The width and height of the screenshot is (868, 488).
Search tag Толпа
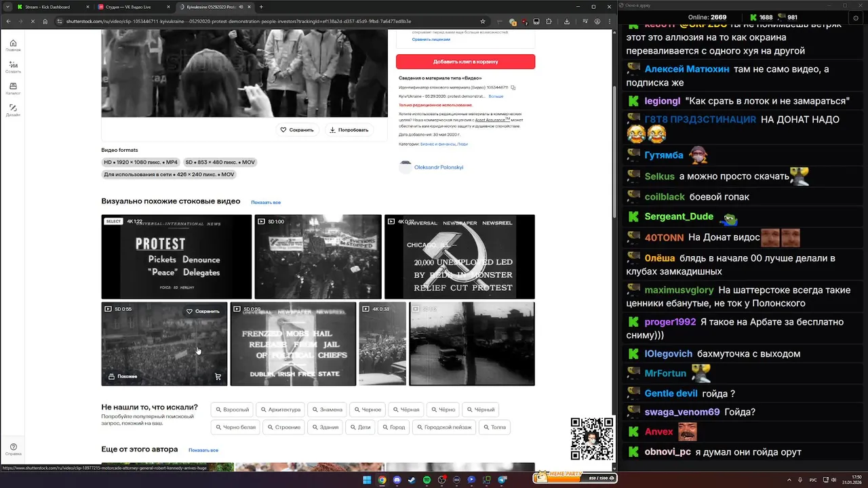(x=494, y=427)
